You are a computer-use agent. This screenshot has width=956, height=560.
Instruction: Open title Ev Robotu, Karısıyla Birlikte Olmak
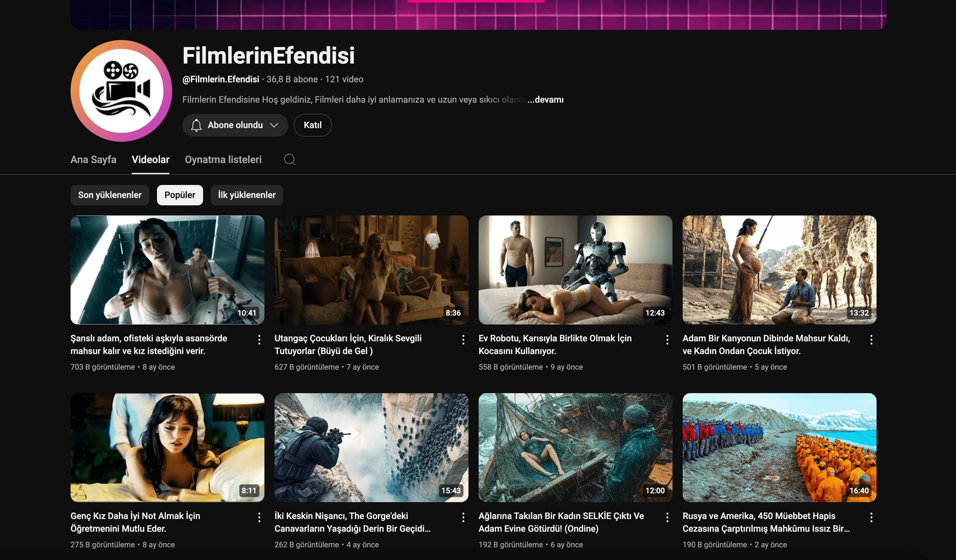coord(555,345)
